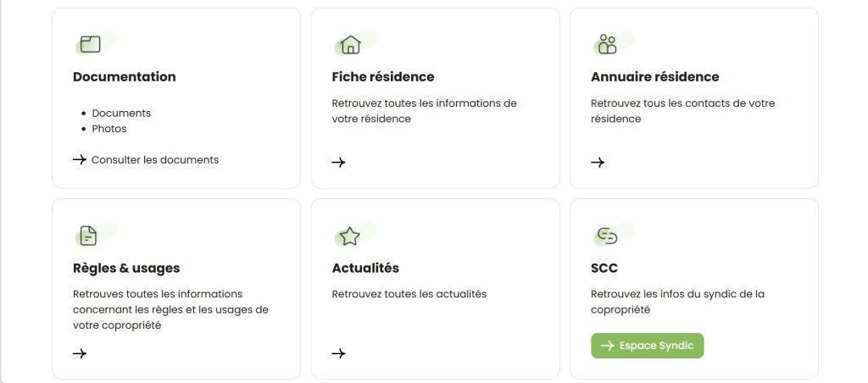Follow the arrow in the Actualités card
Viewport: 868px width, 383px height.
[338, 353]
